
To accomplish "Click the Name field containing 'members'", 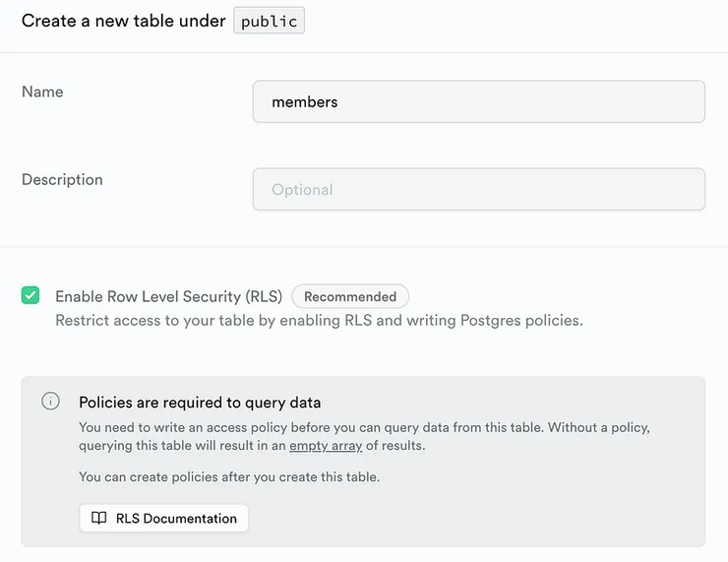I will tap(478, 101).
